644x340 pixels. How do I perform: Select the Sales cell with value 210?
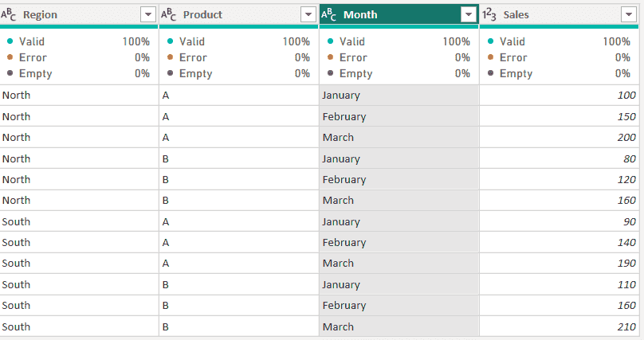[559, 327]
